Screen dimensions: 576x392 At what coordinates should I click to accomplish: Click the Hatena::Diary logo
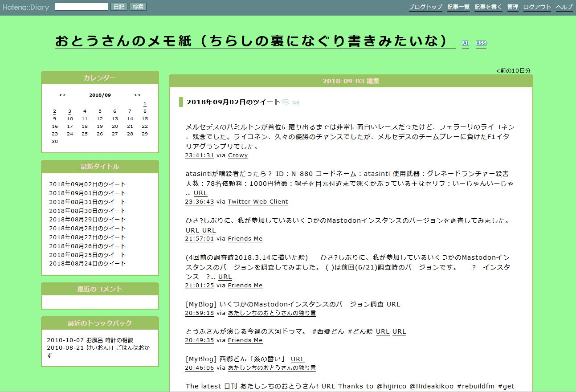26,7
